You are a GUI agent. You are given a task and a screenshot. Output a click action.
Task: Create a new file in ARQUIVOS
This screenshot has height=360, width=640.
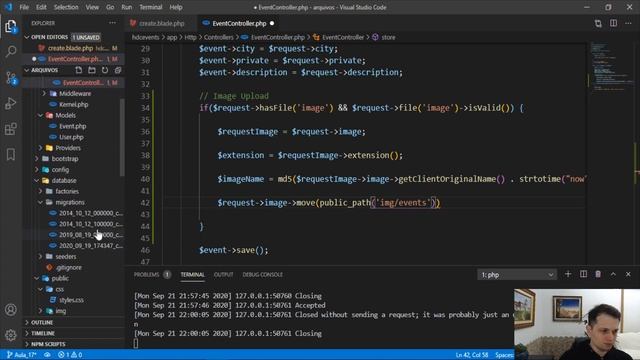pyautogui.click(x=79, y=70)
